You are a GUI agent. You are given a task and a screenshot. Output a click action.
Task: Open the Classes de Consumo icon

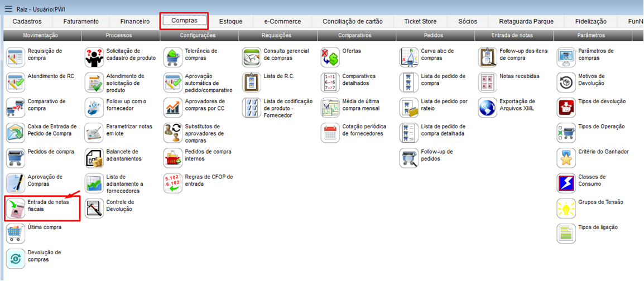[566, 183]
